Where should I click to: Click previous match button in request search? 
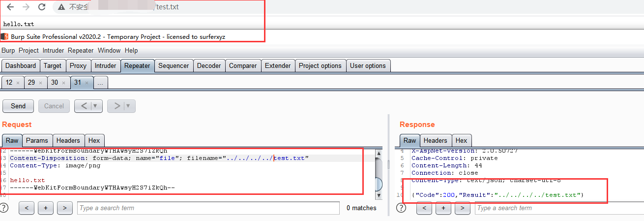tap(27, 208)
